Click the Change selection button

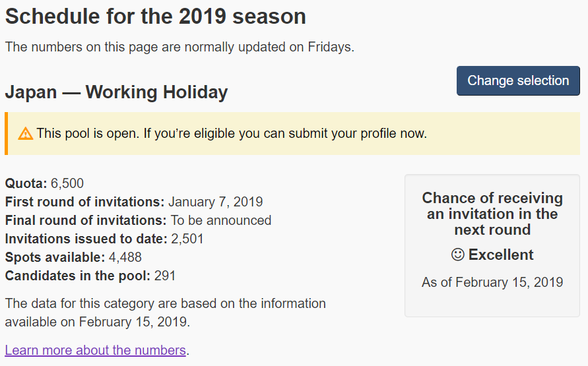(518, 80)
